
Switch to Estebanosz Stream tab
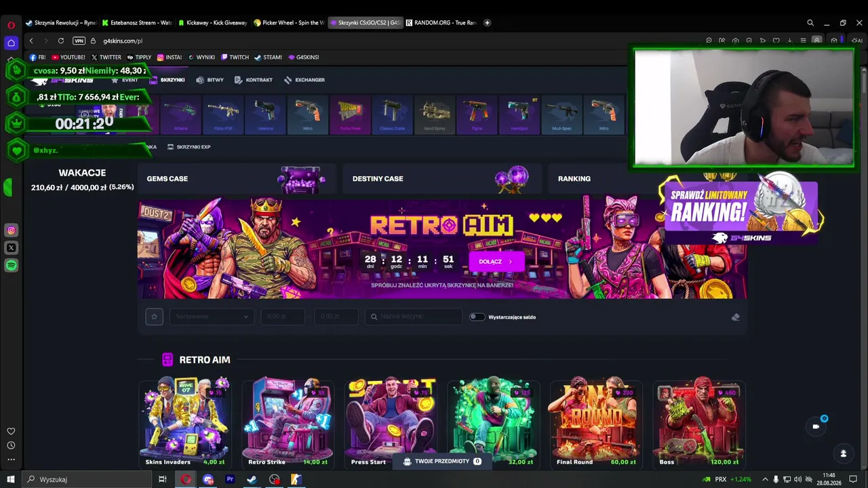point(138,22)
